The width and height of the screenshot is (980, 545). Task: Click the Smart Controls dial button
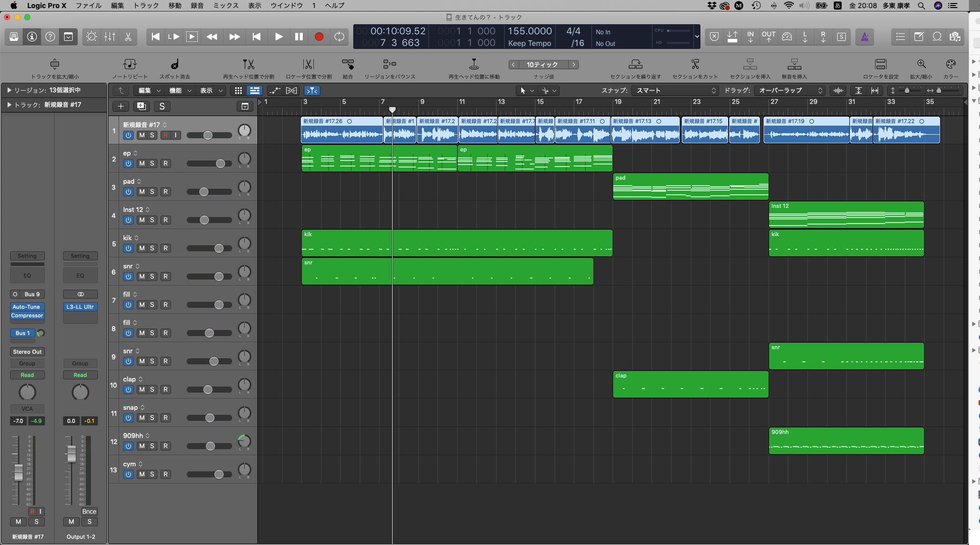coord(91,37)
